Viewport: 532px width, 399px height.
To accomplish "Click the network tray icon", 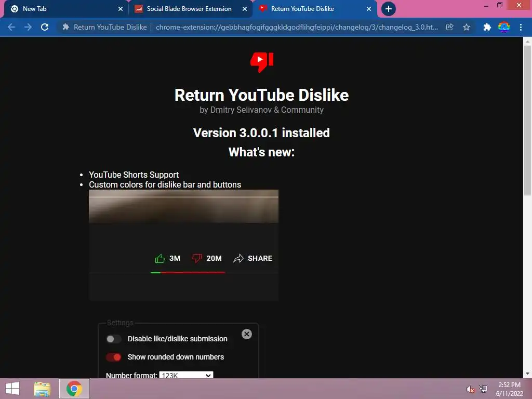I will click(483, 389).
